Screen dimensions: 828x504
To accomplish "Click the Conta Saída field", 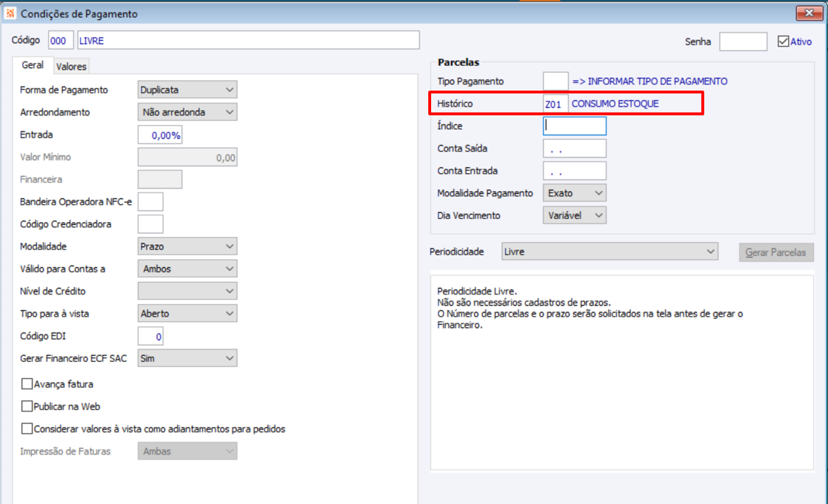I will 575,148.
